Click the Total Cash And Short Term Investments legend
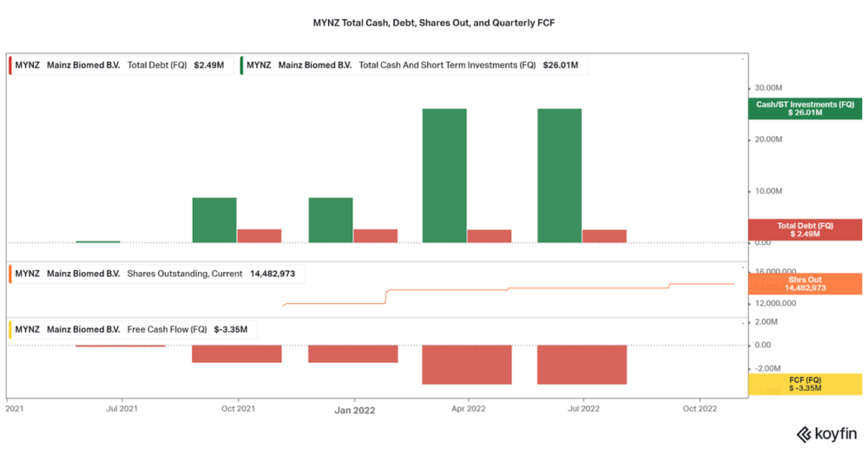 pyautogui.click(x=414, y=65)
